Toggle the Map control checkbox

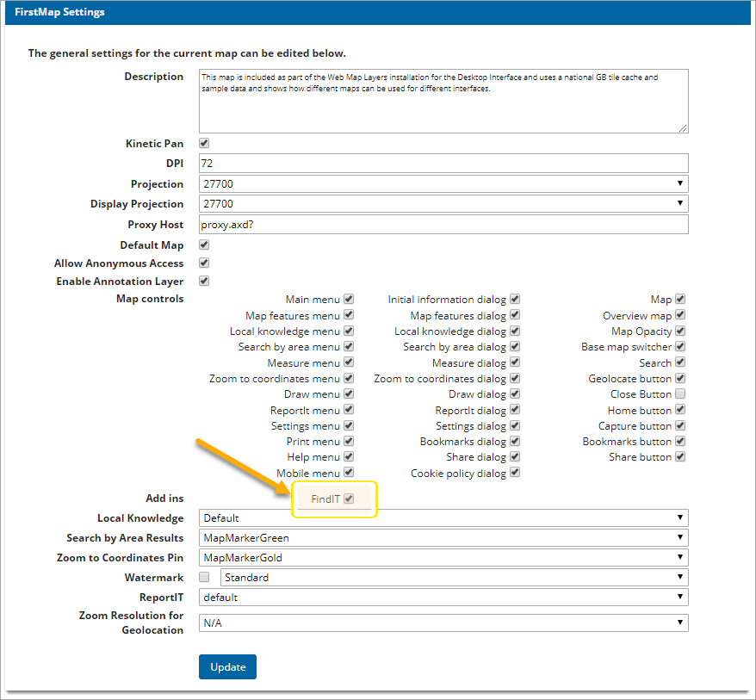pos(680,299)
